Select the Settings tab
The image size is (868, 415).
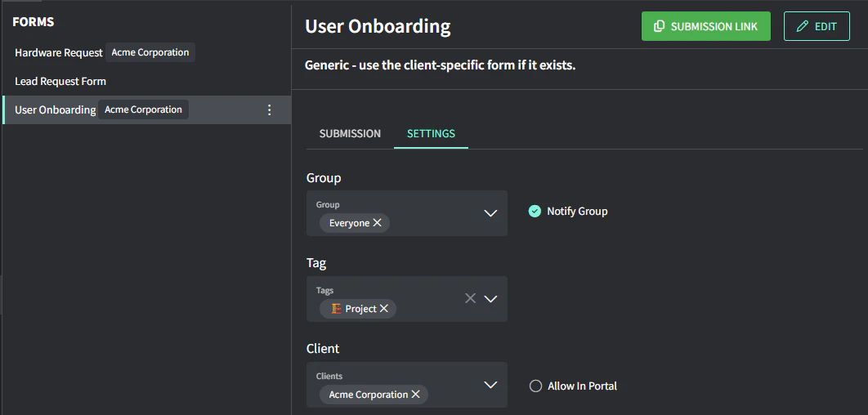point(431,134)
